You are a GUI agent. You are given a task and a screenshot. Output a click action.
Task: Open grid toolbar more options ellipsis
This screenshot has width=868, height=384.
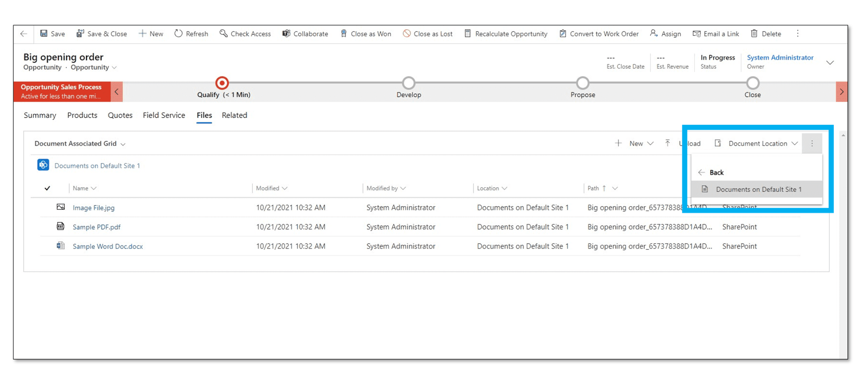pos(812,144)
